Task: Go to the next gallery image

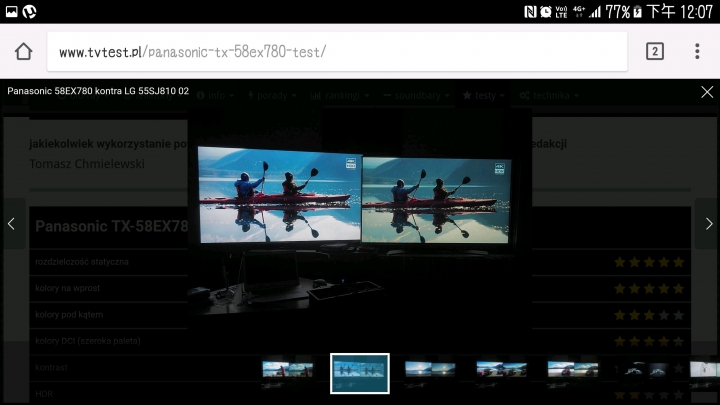Action: (x=709, y=224)
